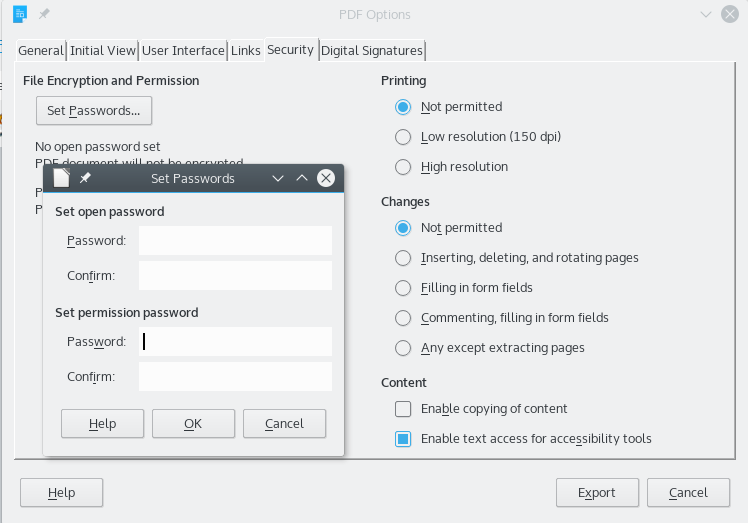
Task: Switch to the Digital Signatures tab
Action: 371,50
